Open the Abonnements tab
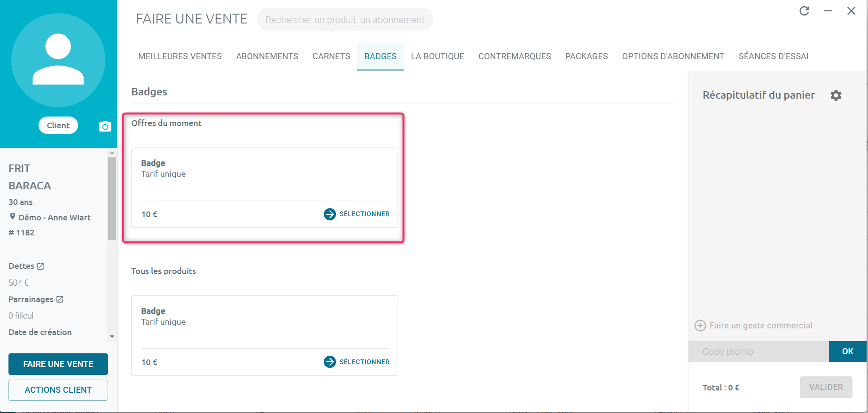The width and height of the screenshot is (868, 413). [x=267, y=56]
